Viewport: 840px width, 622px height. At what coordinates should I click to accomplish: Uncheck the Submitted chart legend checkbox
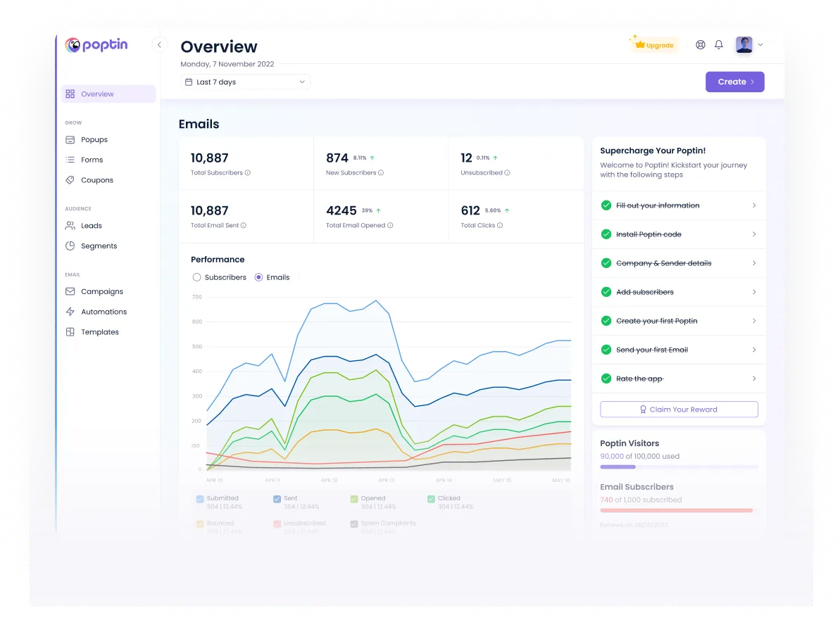(200, 499)
